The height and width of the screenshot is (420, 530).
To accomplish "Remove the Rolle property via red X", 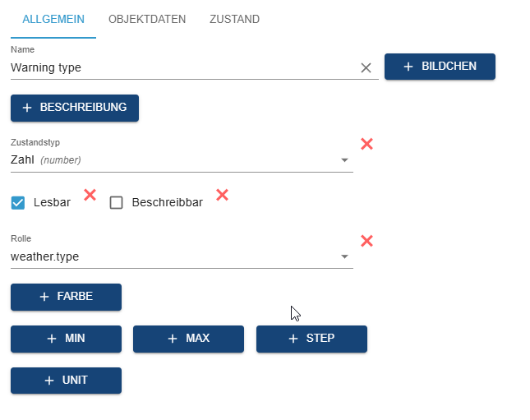I will pos(367,241).
